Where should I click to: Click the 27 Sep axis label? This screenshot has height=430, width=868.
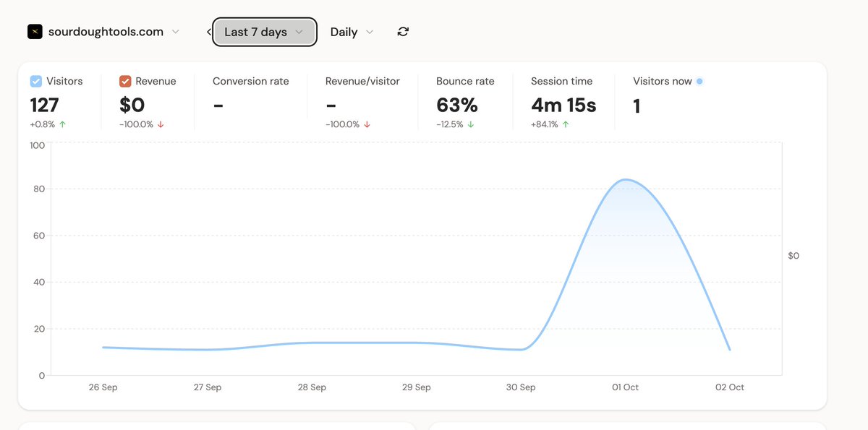[208, 387]
